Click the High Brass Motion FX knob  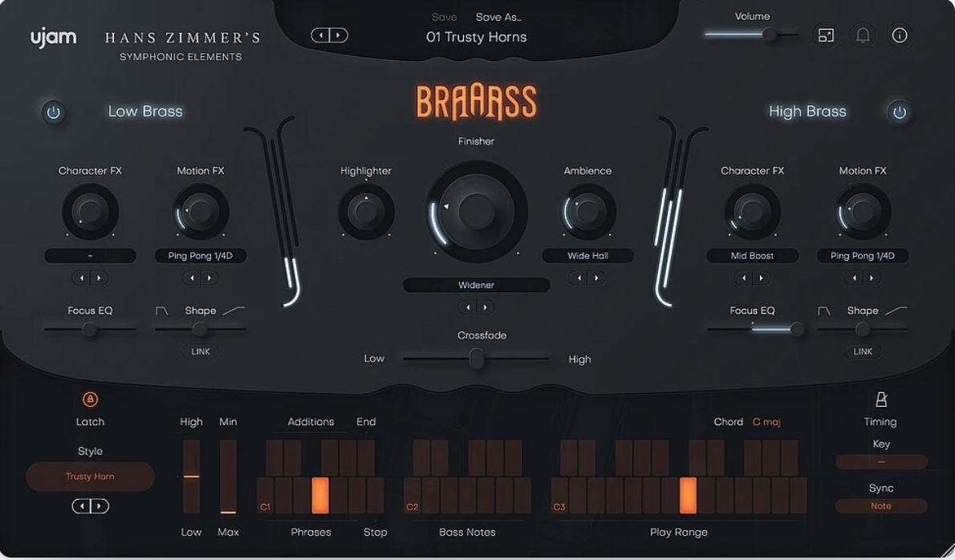pyautogui.click(x=863, y=212)
